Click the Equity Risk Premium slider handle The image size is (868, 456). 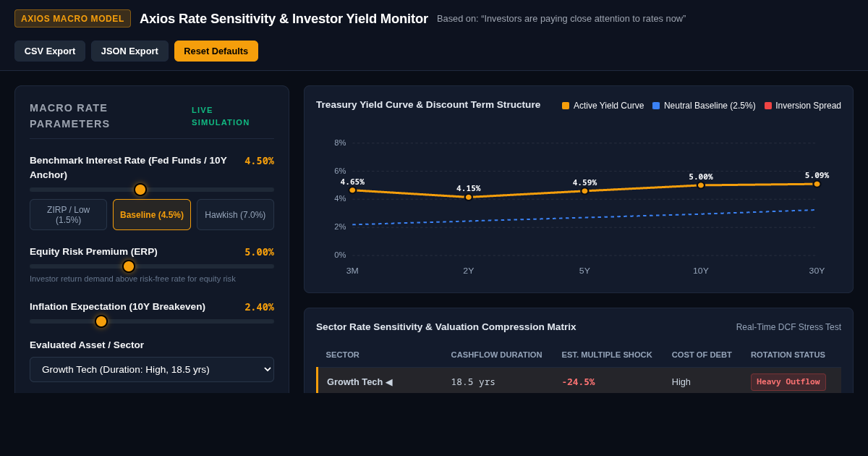129,266
